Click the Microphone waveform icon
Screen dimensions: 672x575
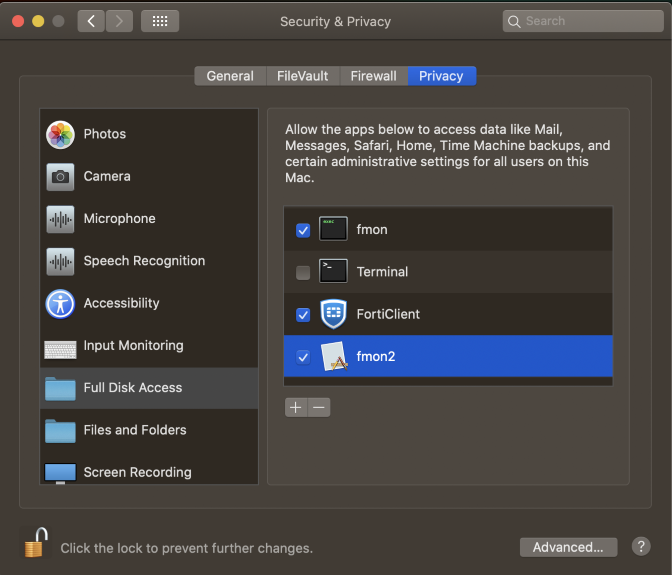point(60,219)
